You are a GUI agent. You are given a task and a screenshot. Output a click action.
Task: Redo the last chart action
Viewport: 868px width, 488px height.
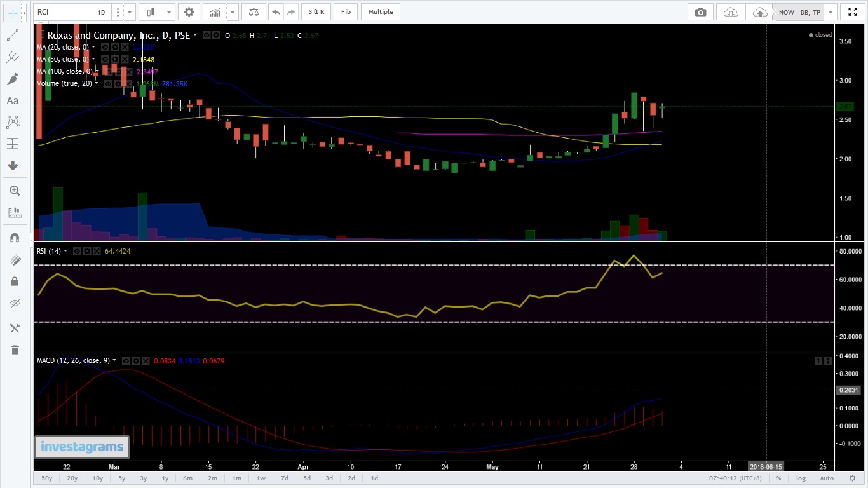click(291, 11)
